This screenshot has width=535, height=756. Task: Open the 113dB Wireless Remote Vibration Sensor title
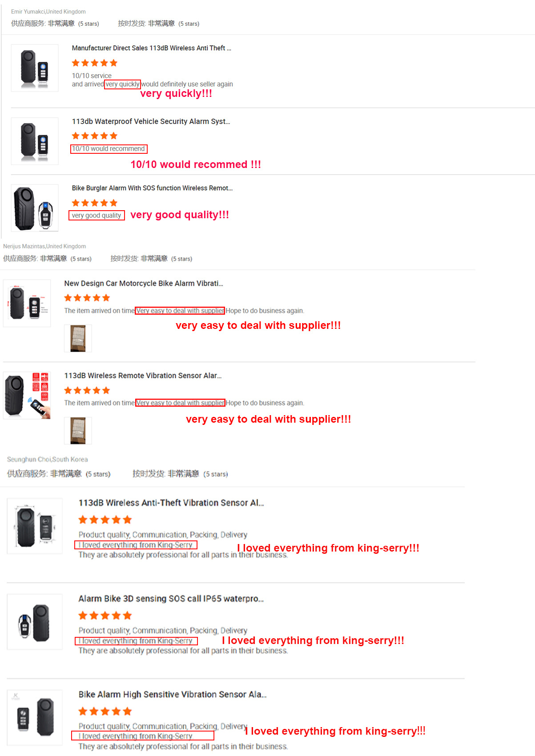[143, 376]
